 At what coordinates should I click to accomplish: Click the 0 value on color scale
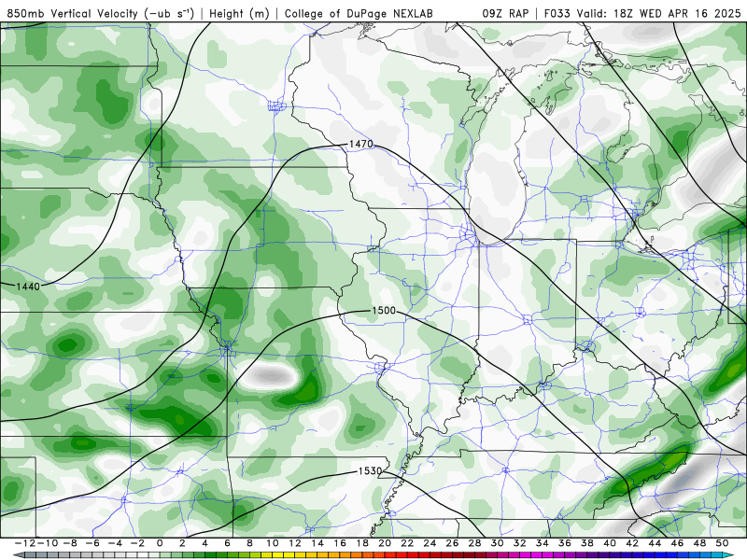(160, 543)
